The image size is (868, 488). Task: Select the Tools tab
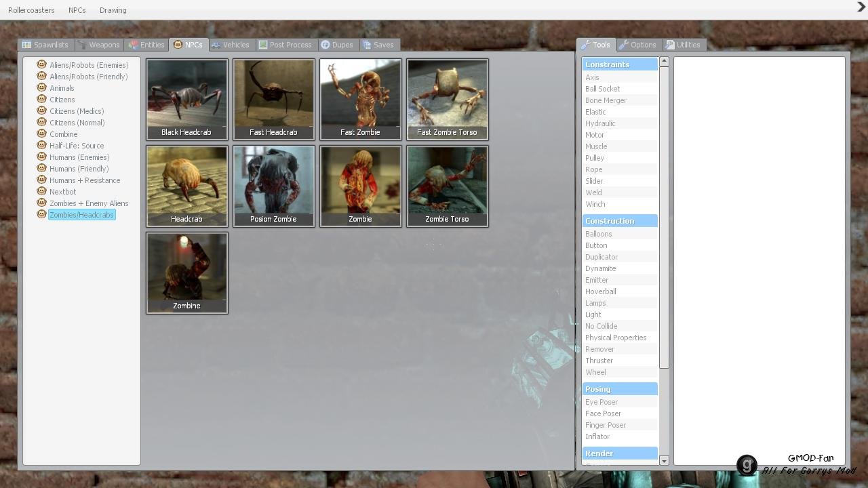click(596, 45)
